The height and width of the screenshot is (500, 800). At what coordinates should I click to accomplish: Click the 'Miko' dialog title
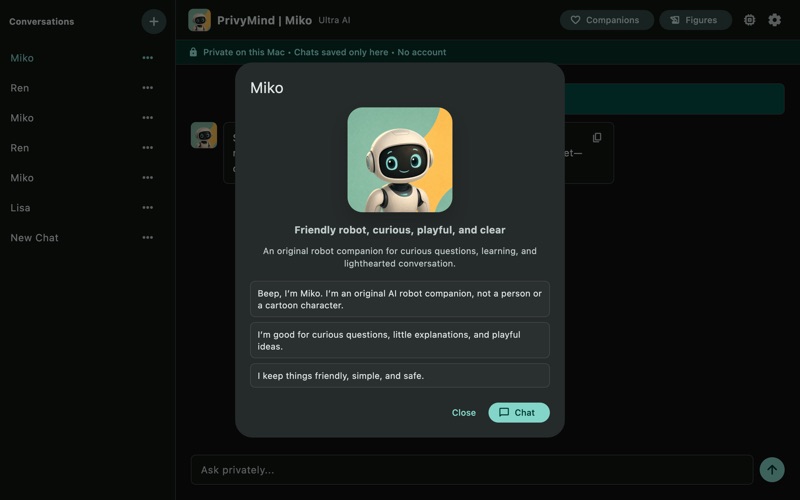coord(266,88)
